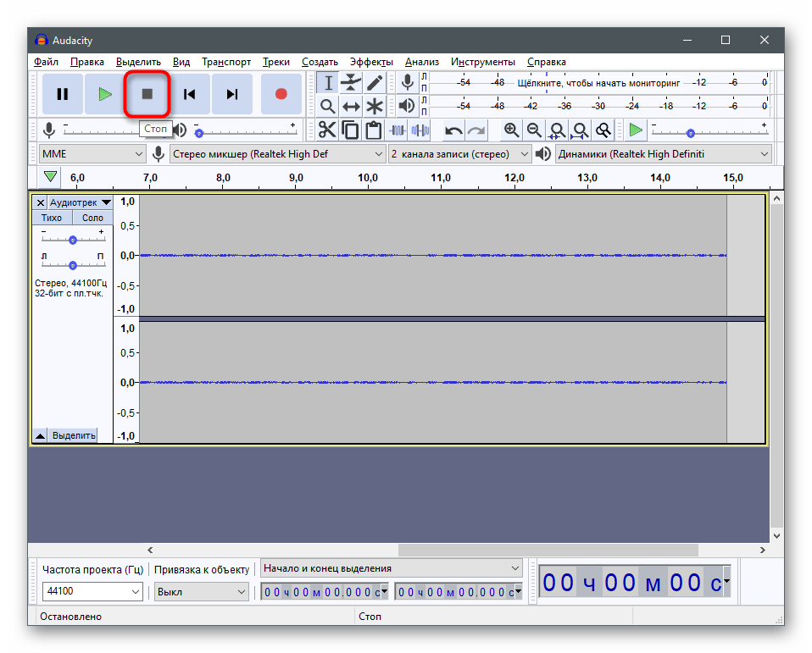Click the track Выделить button
The width and height of the screenshot is (812, 653).
pos(74,435)
